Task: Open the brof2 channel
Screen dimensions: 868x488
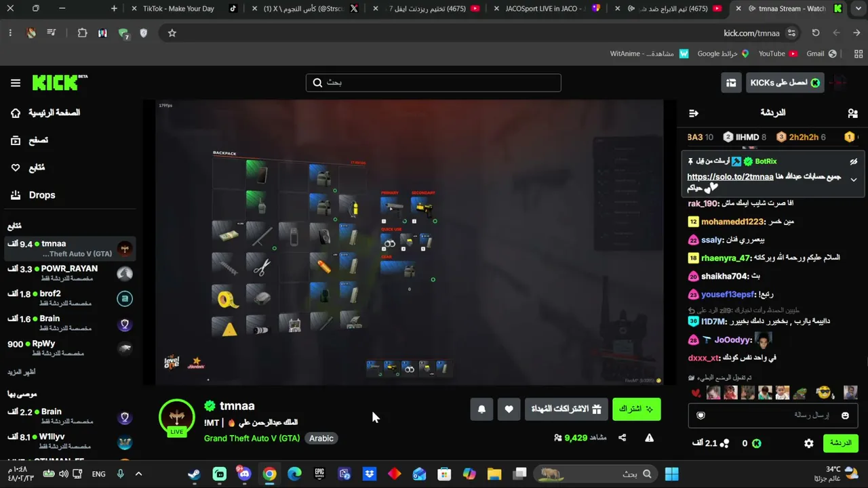Action: point(70,298)
